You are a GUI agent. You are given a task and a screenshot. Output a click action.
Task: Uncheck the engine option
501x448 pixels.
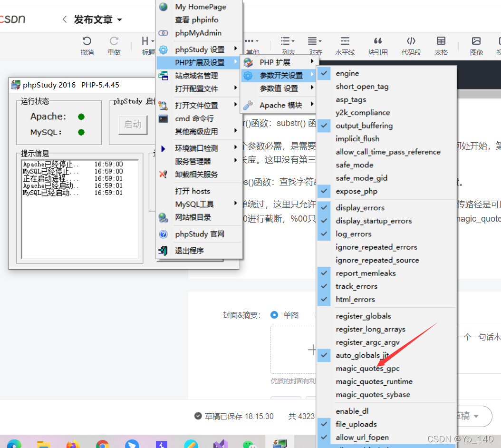pyautogui.click(x=386, y=73)
